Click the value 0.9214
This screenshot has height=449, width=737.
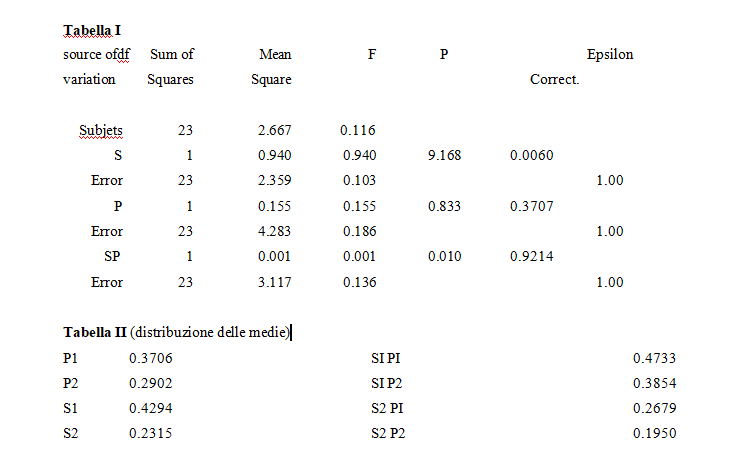pyautogui.click(x=531, y=257)
